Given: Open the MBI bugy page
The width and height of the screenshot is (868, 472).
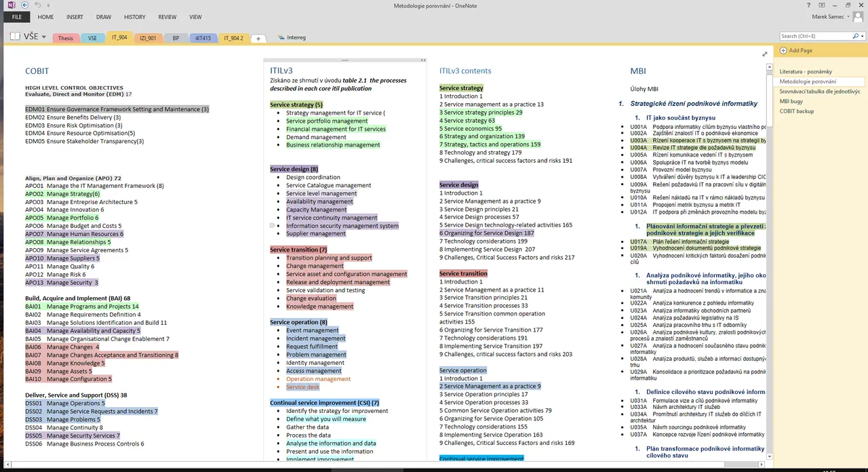Looking at the screenshot, I should pyautogui.click(x=792, y=101).
